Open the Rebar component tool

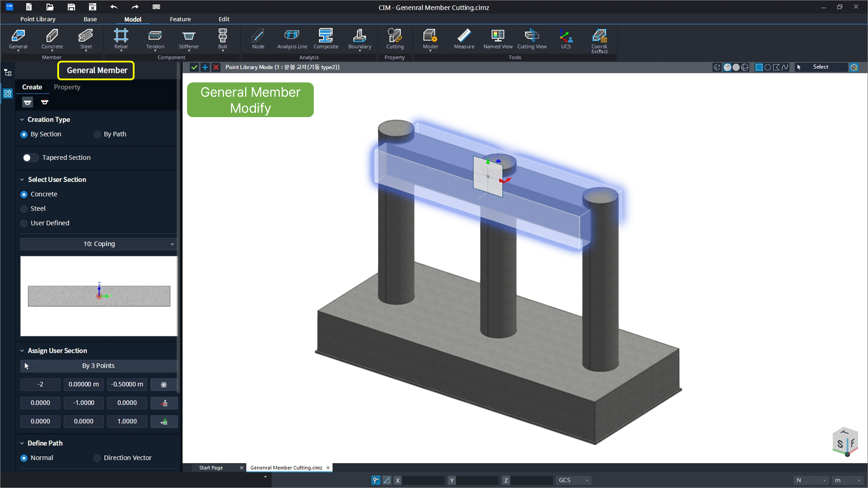coord(121,39)
